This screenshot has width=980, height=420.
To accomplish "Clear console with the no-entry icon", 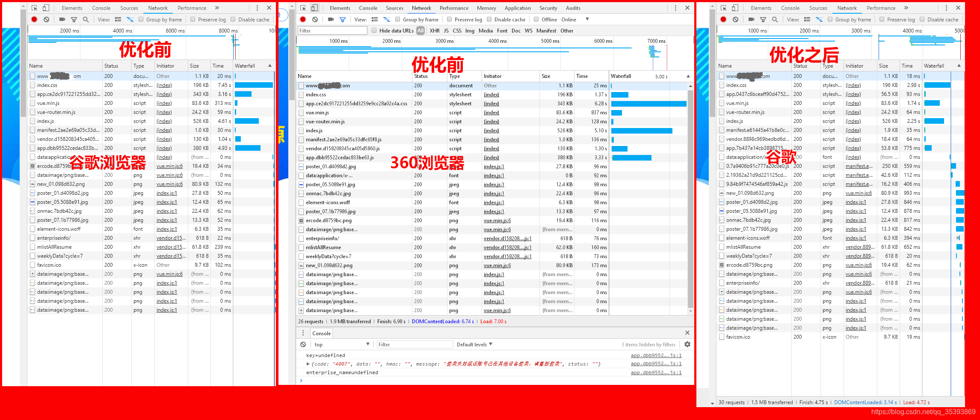I will [303, 344].
